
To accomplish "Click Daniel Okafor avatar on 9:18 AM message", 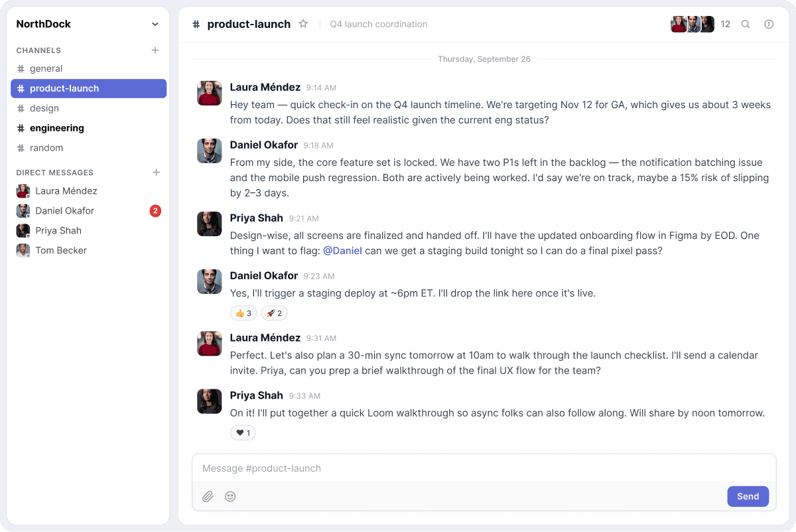I will coord(209,151).
